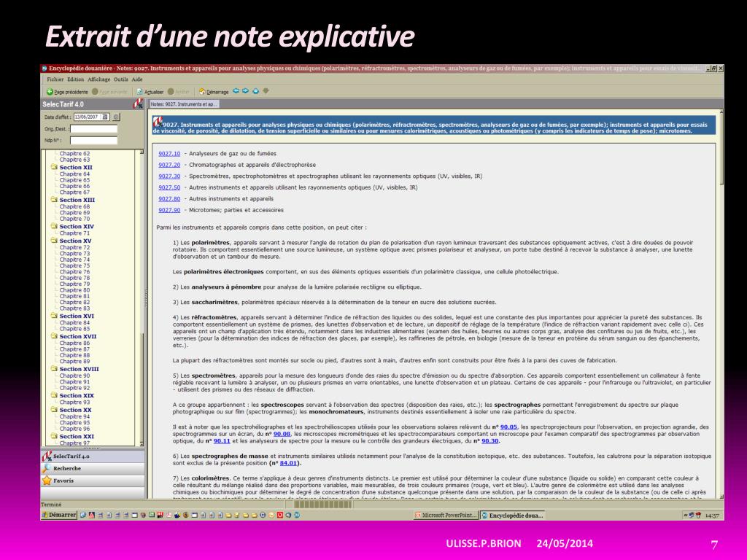Image resolution: width=747 pixels, height=560 pixels.
Task: Open link 9027.20 Chromatographes
Action: click(x=169, y=165)
